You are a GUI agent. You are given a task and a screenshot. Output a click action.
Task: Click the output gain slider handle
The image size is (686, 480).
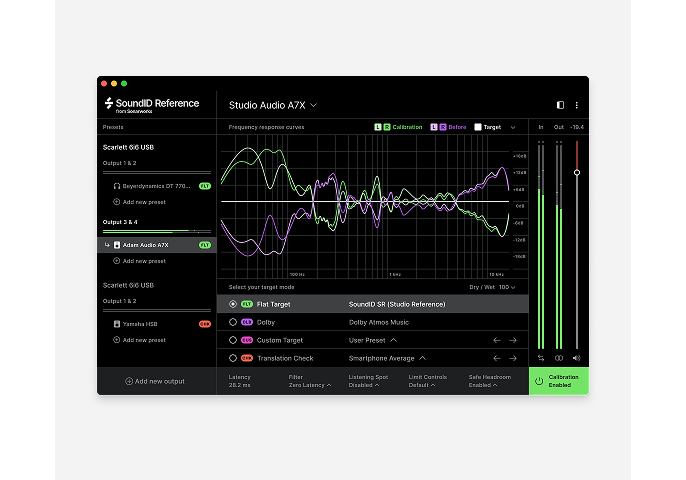pos(577,172)
